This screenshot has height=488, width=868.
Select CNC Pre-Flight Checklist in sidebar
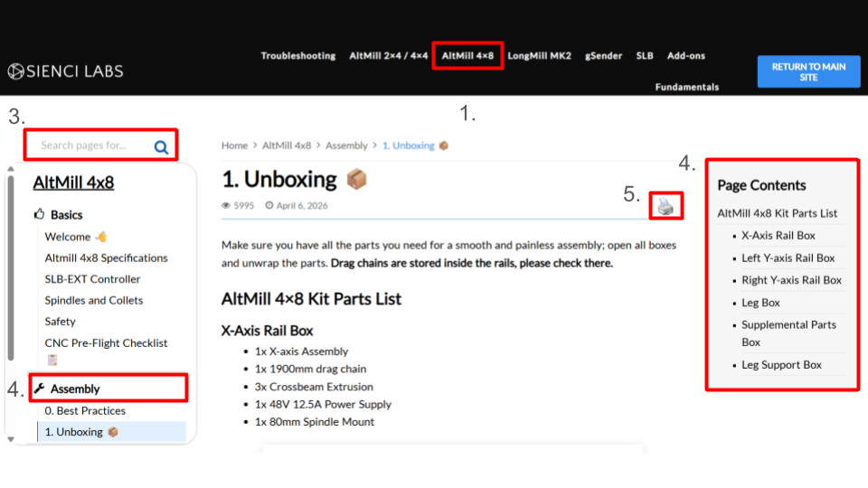click(x=106, y=343)
